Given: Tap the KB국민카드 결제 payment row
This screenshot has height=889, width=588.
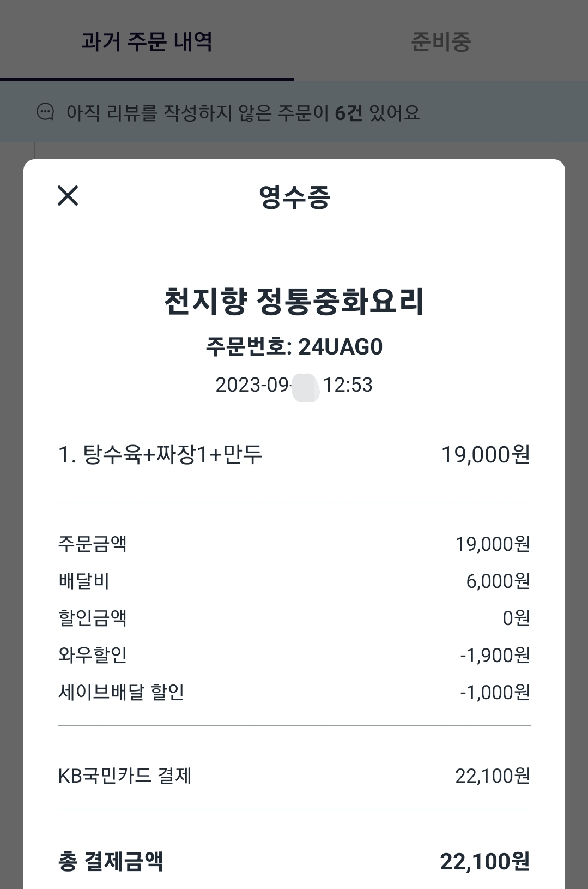Looking at the screenshot, I should [x=125, y=776].
